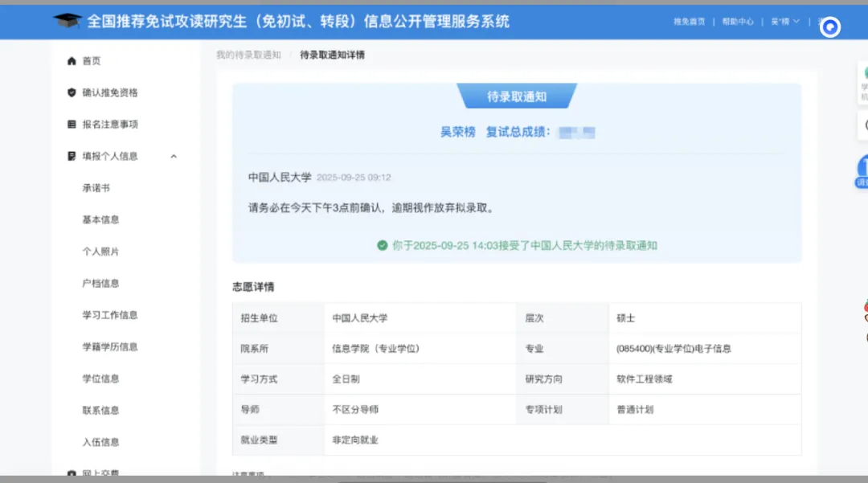
Task: Click the 招生单位 label cell
Action: 278,318
